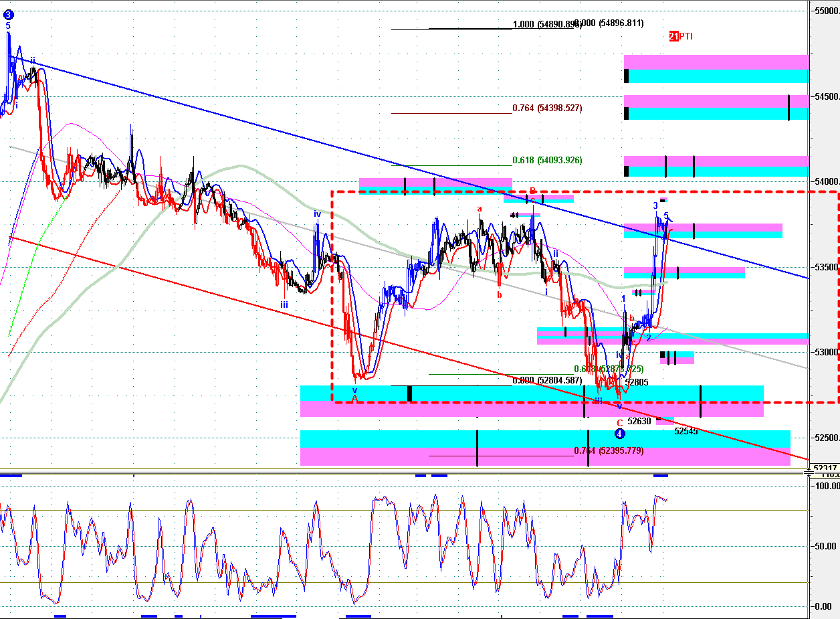Select the red dashed rectangle top border
The height and width of the screenshot is (619, 840).
[585, 192]
